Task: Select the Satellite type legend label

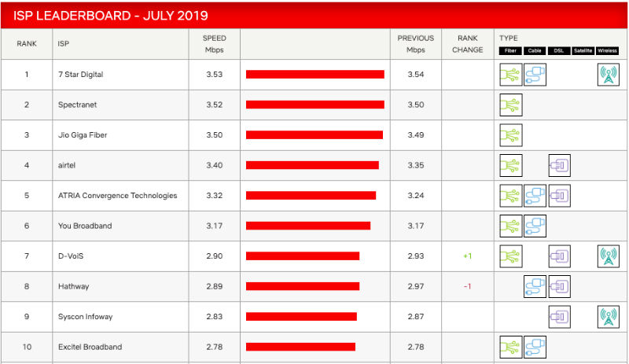Action: 583,50
